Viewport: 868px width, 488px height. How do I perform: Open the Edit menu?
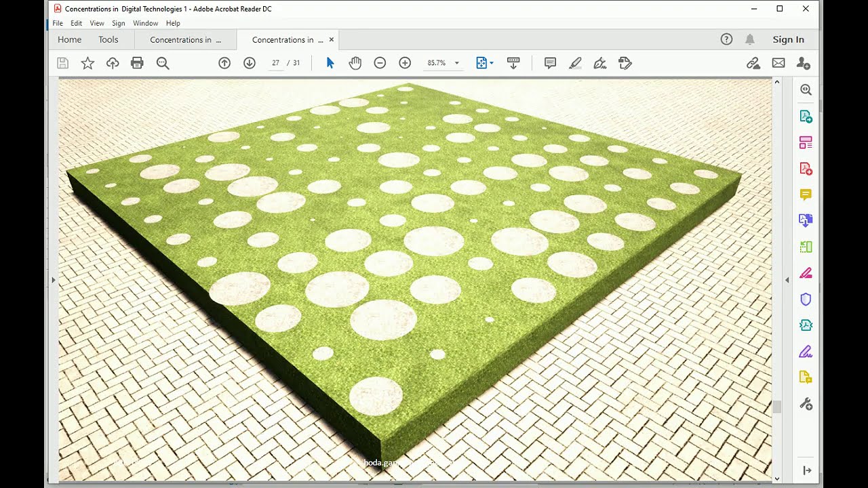(x=77, y=23)
